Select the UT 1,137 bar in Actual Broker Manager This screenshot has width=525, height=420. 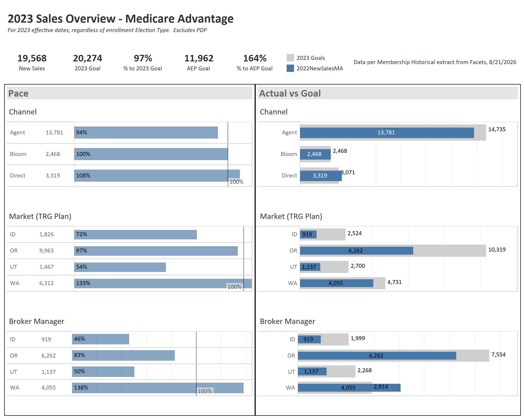pos(312,371)
